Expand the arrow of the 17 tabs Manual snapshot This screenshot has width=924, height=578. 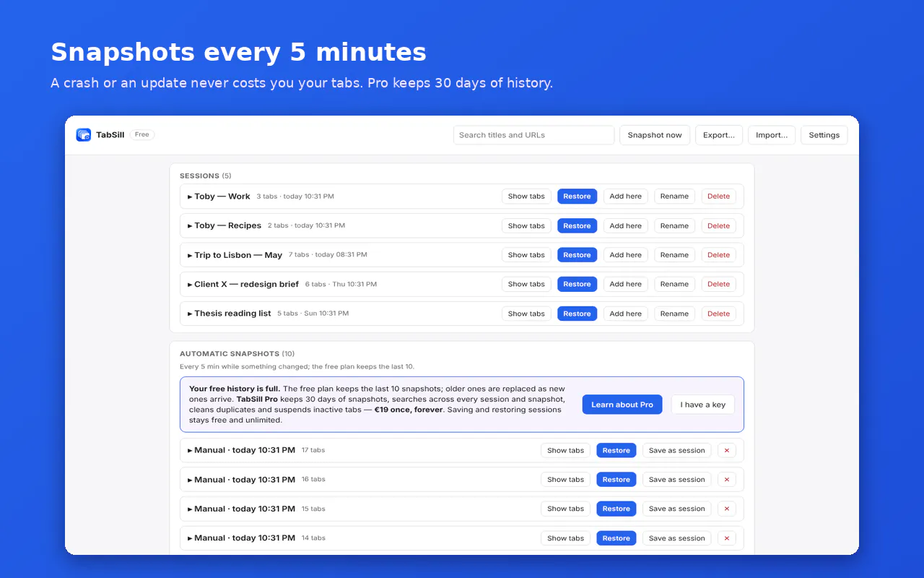click(190, 451)
